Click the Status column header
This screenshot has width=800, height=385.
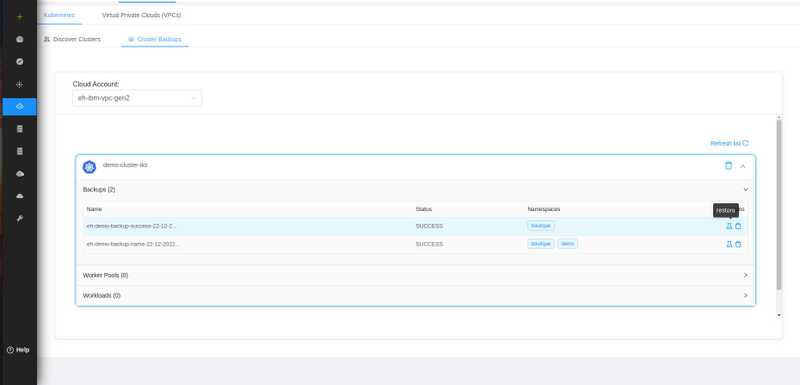point(424,209)
